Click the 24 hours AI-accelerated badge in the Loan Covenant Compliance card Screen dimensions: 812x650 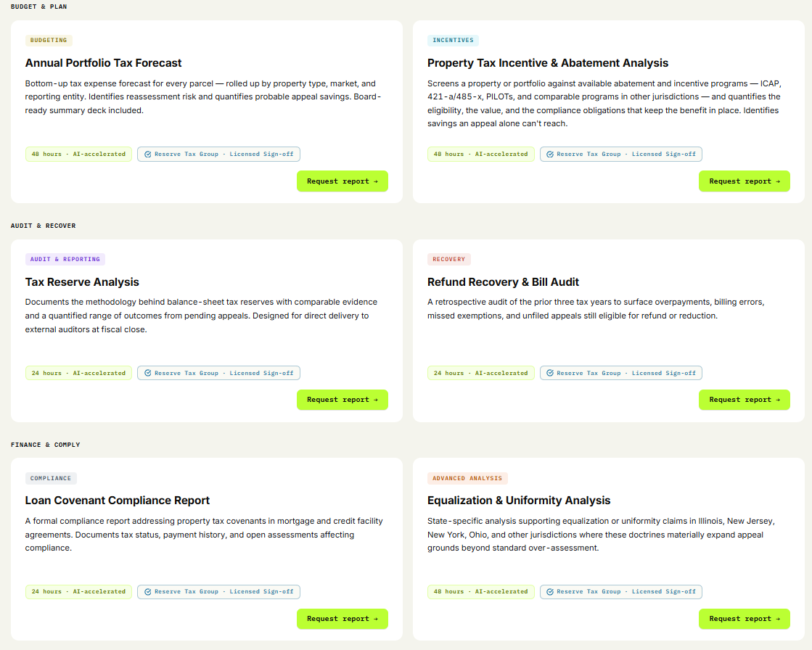(x=78, y=592)
